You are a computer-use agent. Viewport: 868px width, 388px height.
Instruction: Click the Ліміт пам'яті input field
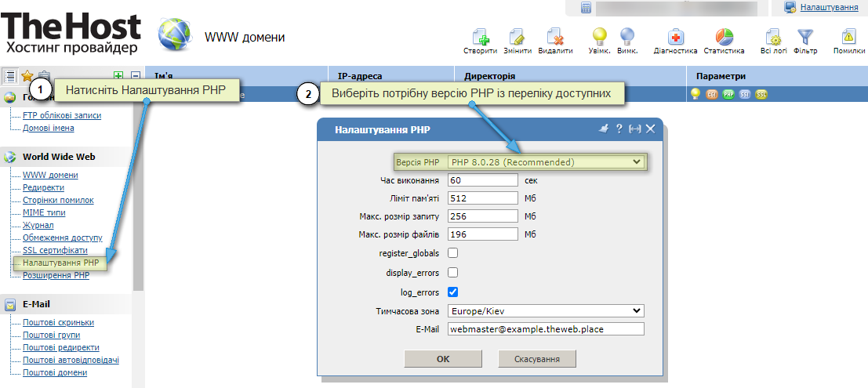(x=483, y=198)
